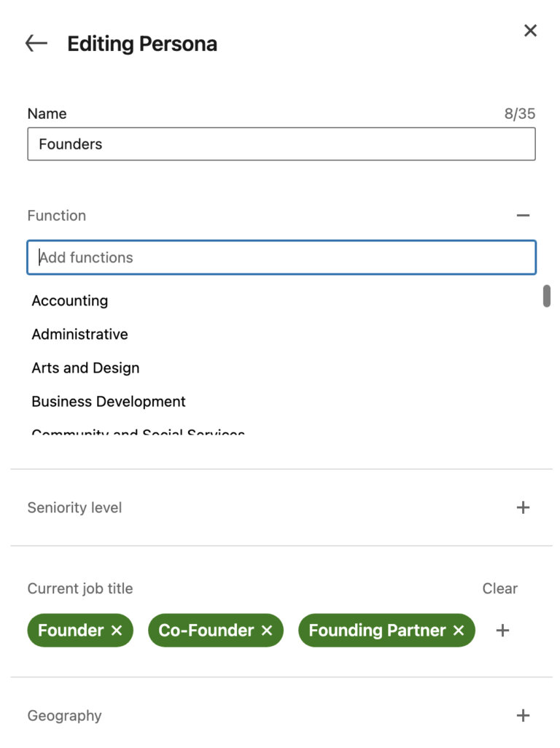Viewport: 560px width, 748px height.
Task: Click the Founder chip label
Action: [69, 631]
